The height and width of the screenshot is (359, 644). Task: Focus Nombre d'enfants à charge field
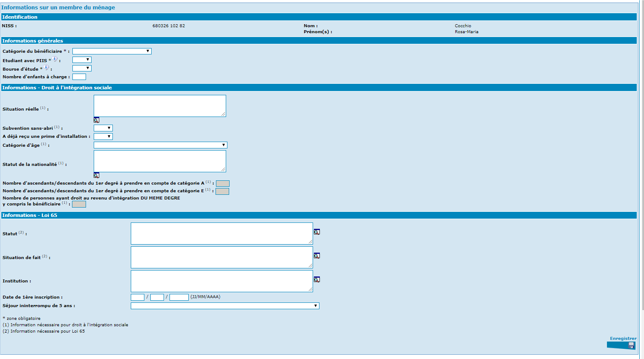click(x=79, y=77)
